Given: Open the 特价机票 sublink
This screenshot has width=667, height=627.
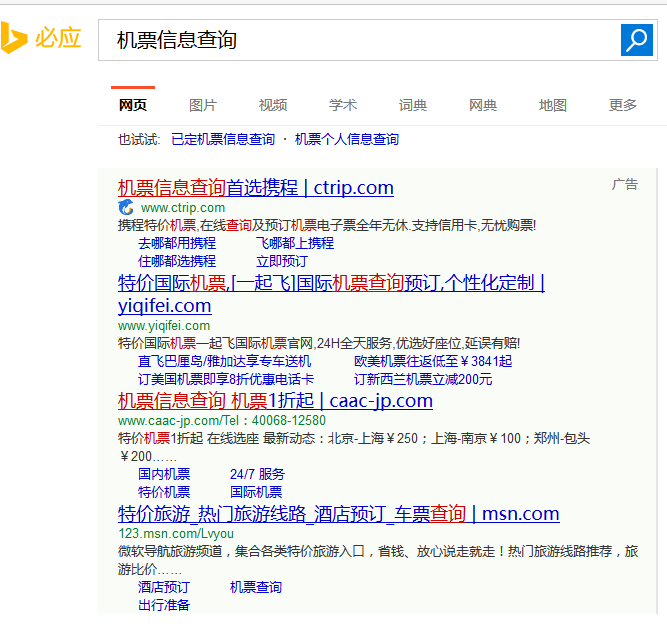Looking at the screenshot, I should pyautogui.click(x=164, y=492).
